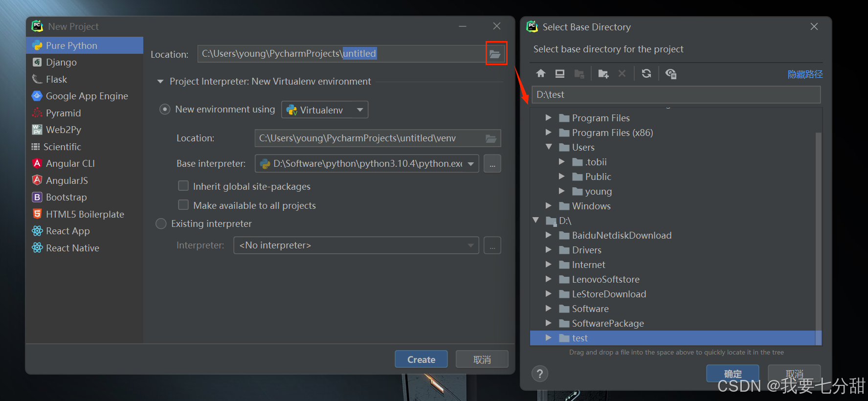Click show hidden files and directories icon
The image size is (868, 401).
pyautogui.click(x=670, y=74)
